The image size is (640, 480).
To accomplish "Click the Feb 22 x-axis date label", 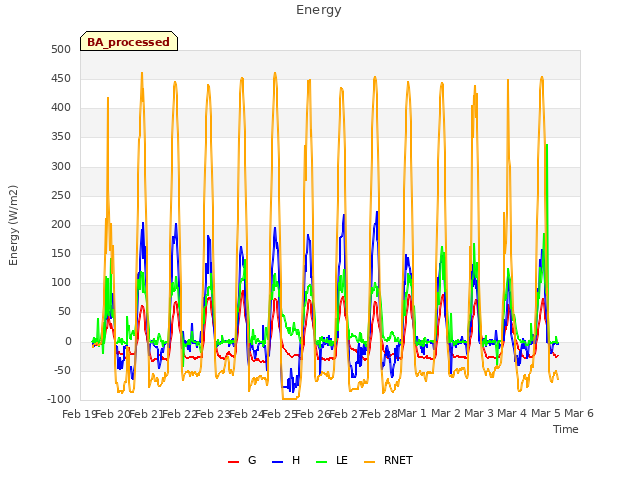I will [179, 414].
